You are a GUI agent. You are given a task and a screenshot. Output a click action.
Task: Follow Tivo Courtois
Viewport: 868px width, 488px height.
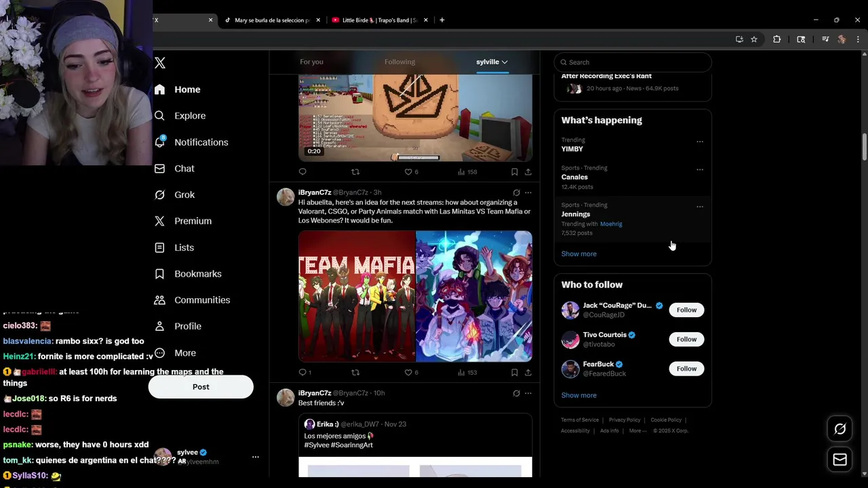(686, 339)
